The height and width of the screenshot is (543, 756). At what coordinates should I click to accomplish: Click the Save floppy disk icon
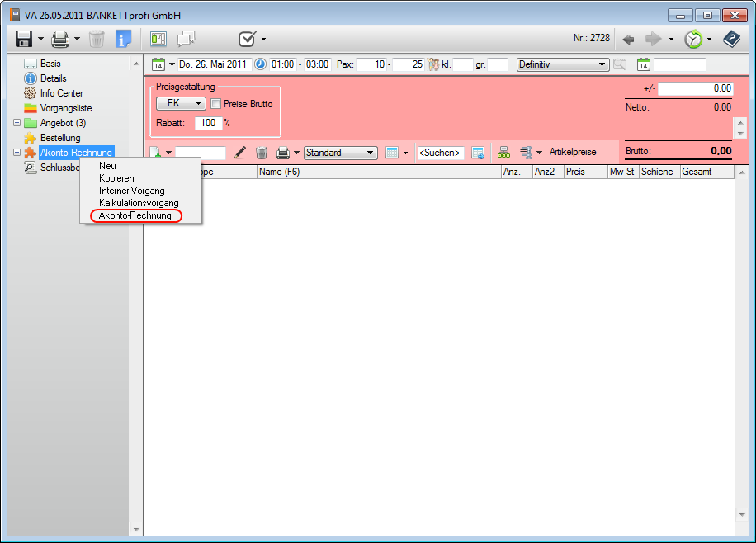[x=24, y=39]
